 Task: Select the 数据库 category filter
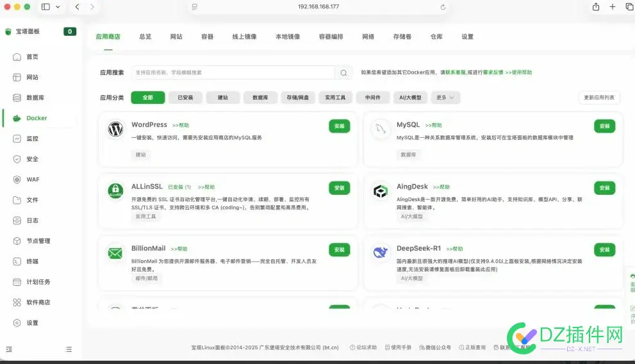[260, 97]
